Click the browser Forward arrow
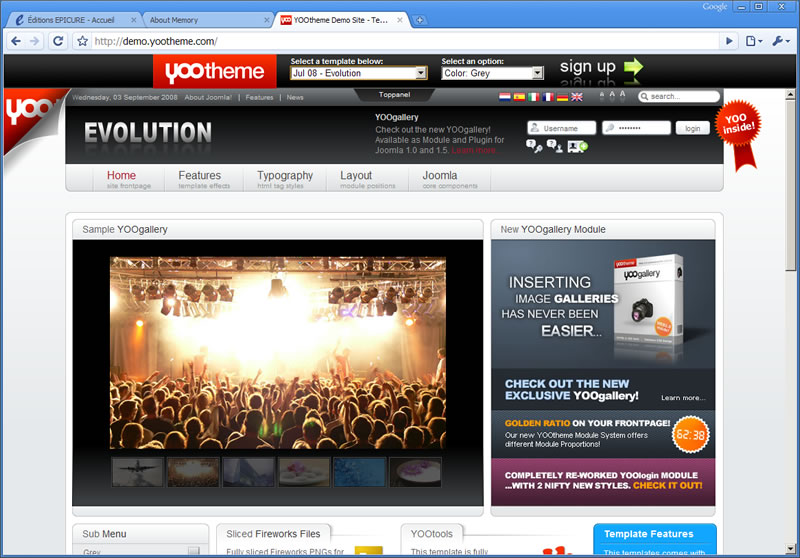Image resolution: width=800 pixels, height=558 pixels. point(35,41)
